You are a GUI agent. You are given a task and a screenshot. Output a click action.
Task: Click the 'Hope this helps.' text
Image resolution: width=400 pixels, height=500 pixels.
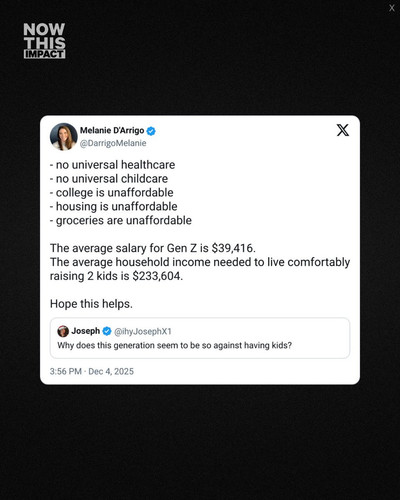tap(91, 304)
